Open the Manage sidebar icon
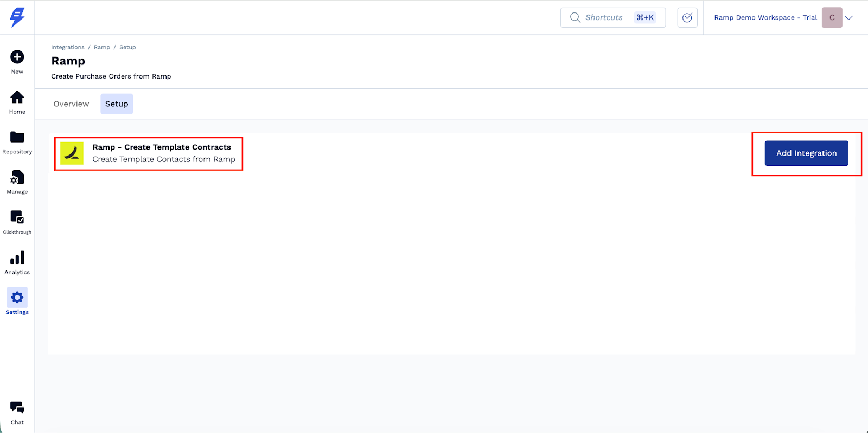 pyautogui.click(x=17, y=177)
